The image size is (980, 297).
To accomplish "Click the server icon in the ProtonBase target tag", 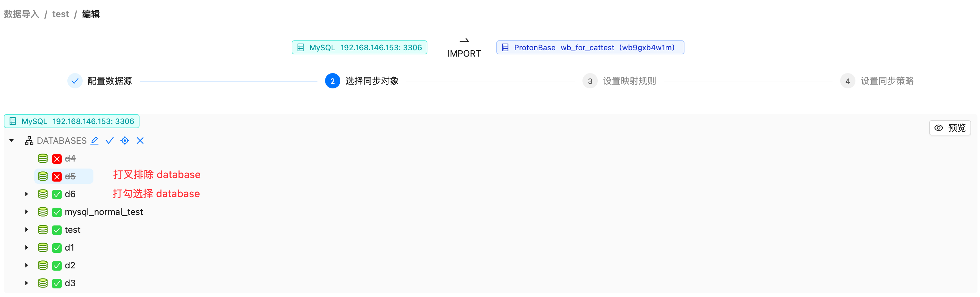I will point(505,47).
